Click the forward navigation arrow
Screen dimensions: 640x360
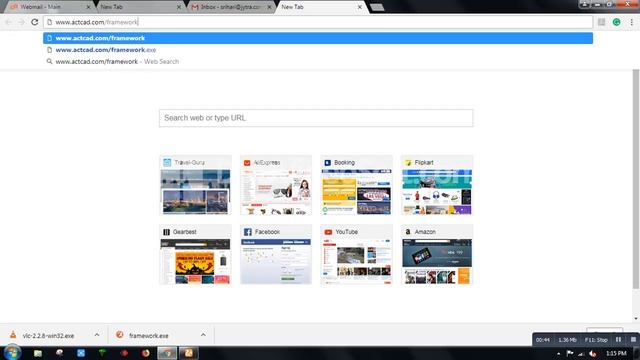[21, 22]
